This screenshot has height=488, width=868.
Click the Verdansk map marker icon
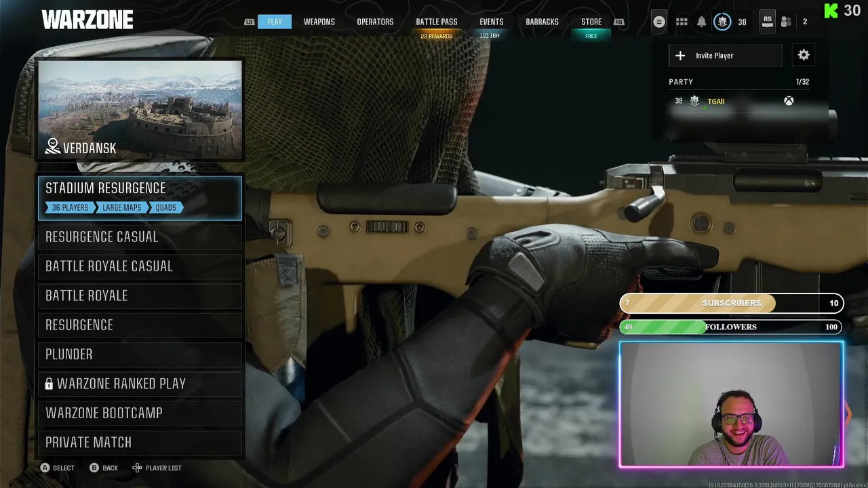click(x=53, y=146)
